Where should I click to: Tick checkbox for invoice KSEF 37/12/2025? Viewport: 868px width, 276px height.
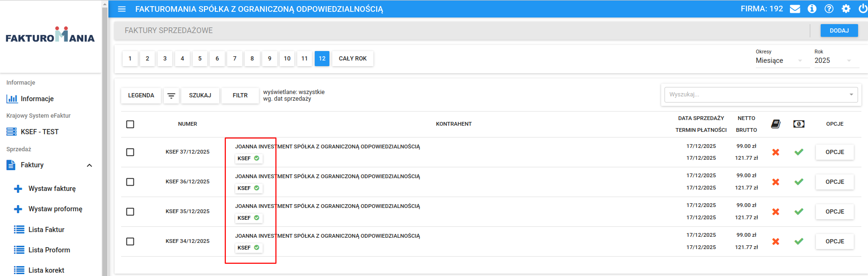tap(130, 152)
